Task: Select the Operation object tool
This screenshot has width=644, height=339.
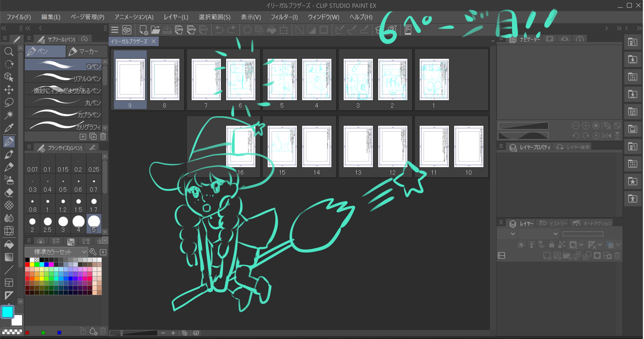Action: click(9, 77)
